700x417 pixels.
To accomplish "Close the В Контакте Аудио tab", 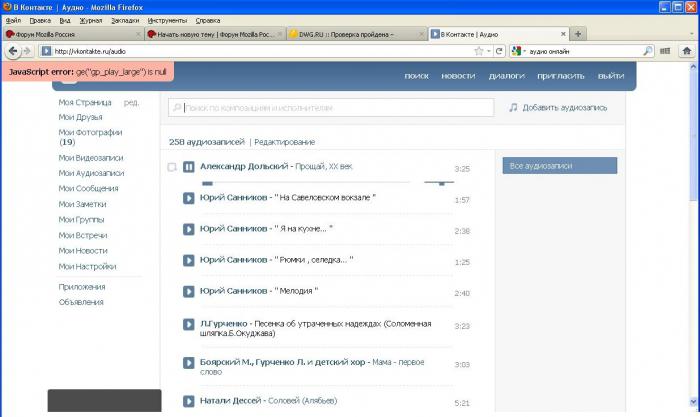I will pyautogui.click(x=563, y=34).
